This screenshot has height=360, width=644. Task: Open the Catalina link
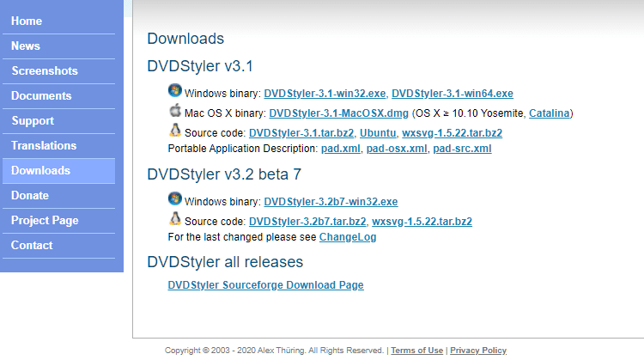[550, 113]
